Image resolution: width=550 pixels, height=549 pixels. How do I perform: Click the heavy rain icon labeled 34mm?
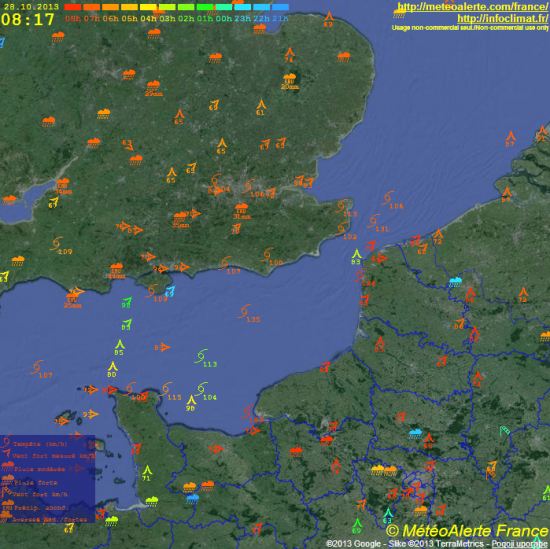(x=63, y=186)
